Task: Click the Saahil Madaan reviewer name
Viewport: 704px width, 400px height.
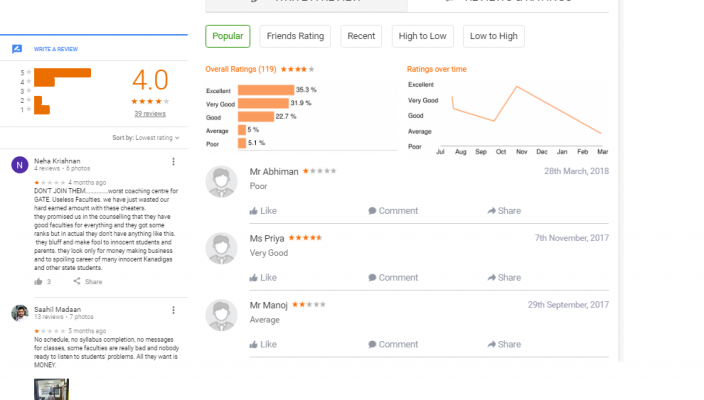Action: click(57, 309)
